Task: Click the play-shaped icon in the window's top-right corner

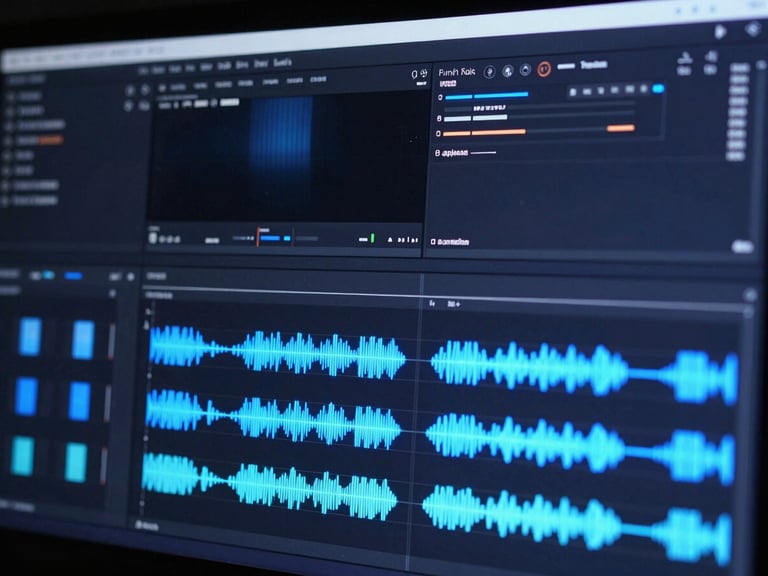Action: [x=720, y=32]
